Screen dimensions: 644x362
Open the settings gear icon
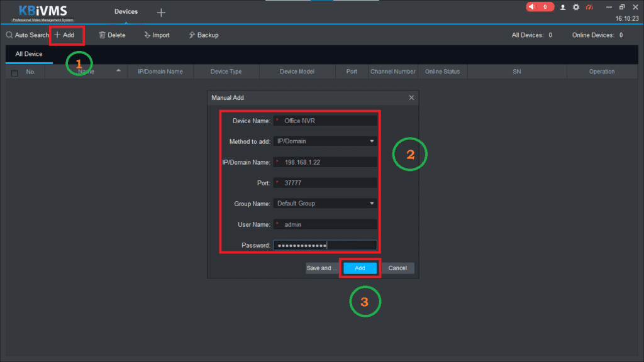(576, 7)
